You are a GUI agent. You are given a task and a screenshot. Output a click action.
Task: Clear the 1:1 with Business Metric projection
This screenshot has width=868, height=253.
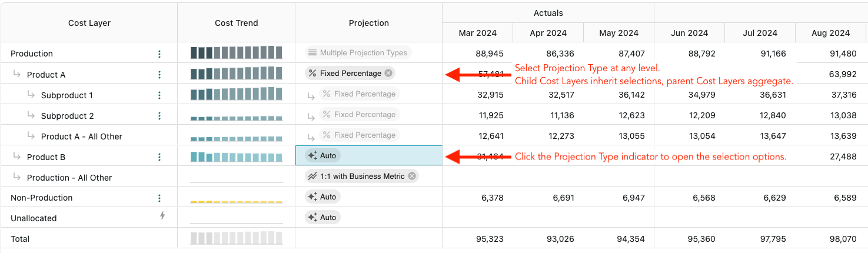(412, 176)
